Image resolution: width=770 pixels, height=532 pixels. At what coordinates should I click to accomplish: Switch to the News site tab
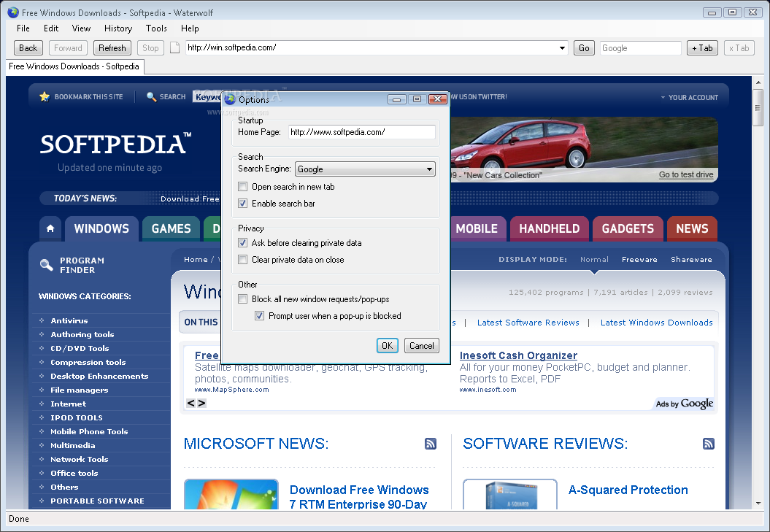tap(692, 228)
